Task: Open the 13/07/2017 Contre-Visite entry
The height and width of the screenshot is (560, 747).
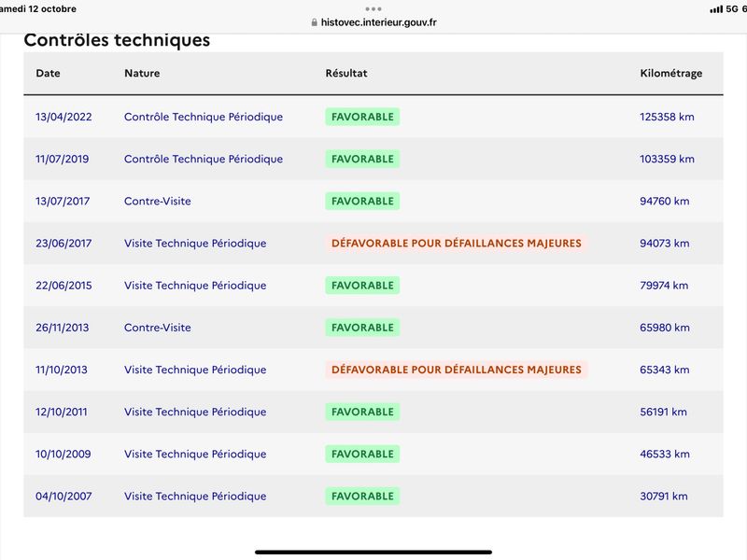Action: 158,201
